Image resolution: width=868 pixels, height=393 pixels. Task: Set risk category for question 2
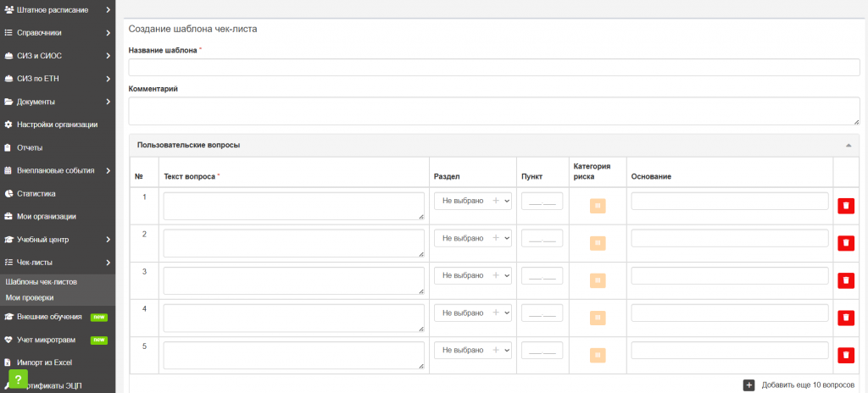598,243
